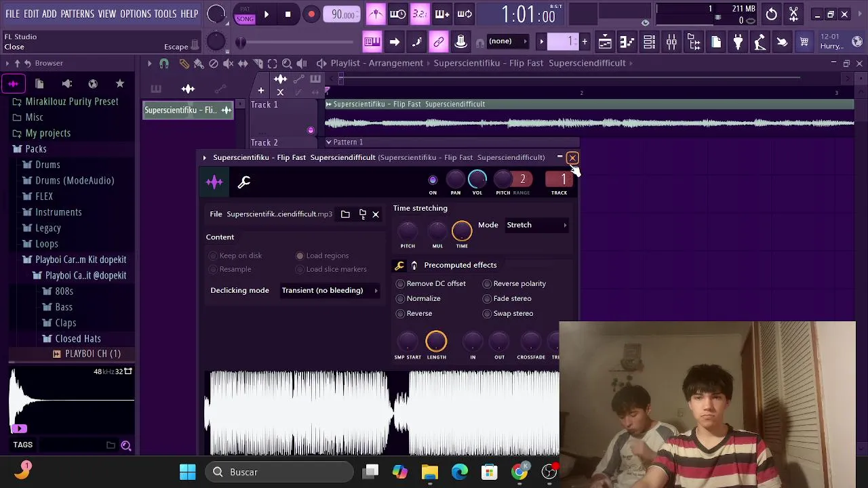Click the scissors tool icon in top toolbar

point(793,14)
